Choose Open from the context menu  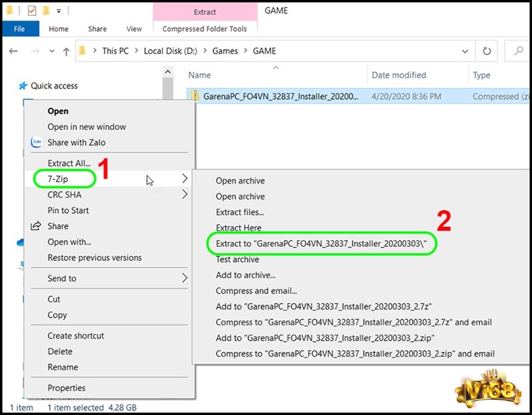pyautogui.click(x=58, y=111)
